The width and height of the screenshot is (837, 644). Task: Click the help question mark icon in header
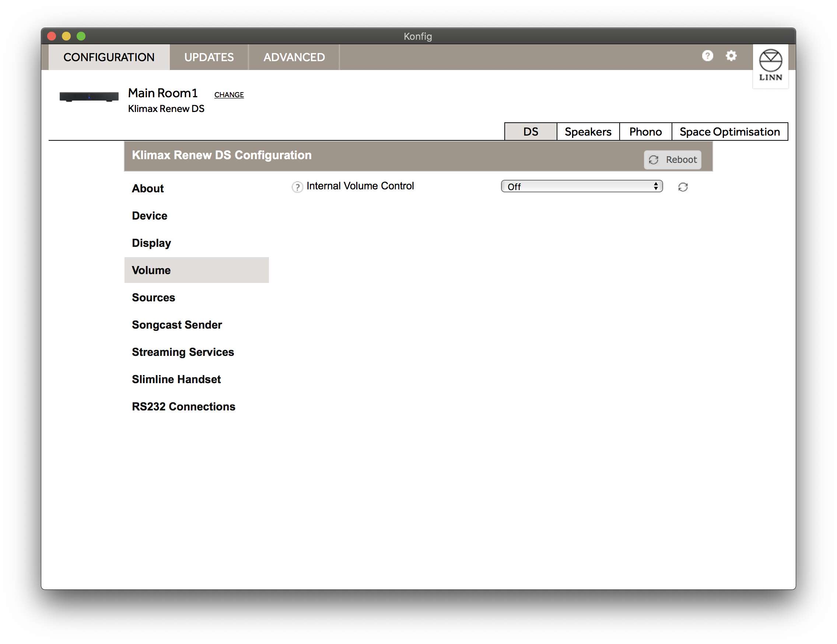(707, 56)
